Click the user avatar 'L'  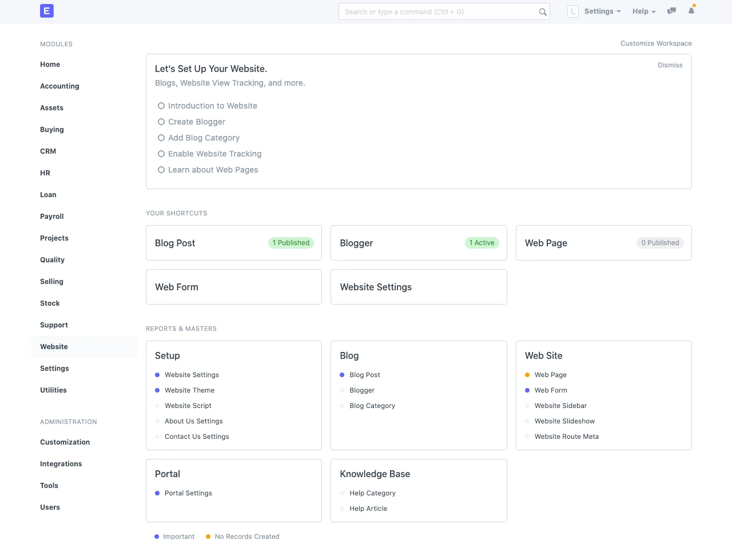click(572, 11)
